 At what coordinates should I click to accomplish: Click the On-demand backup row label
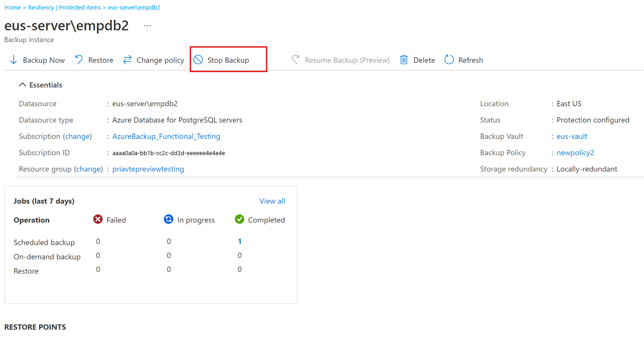coord(47,257)
